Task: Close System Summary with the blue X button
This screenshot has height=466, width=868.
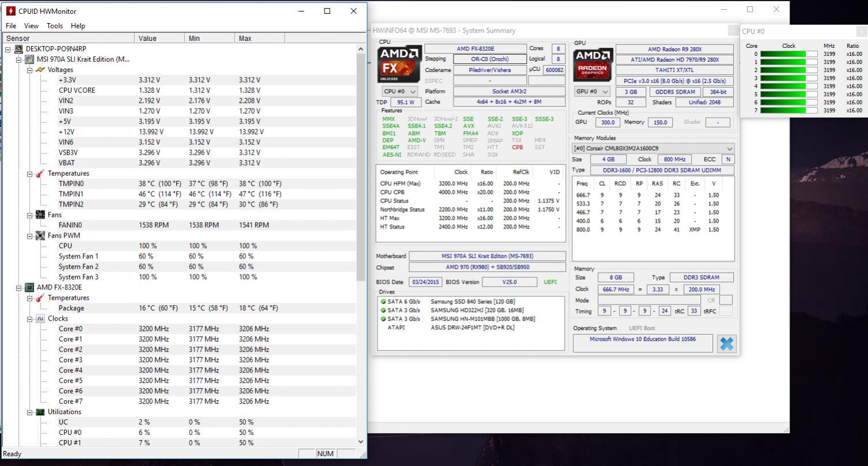Action: pos(727,344)
